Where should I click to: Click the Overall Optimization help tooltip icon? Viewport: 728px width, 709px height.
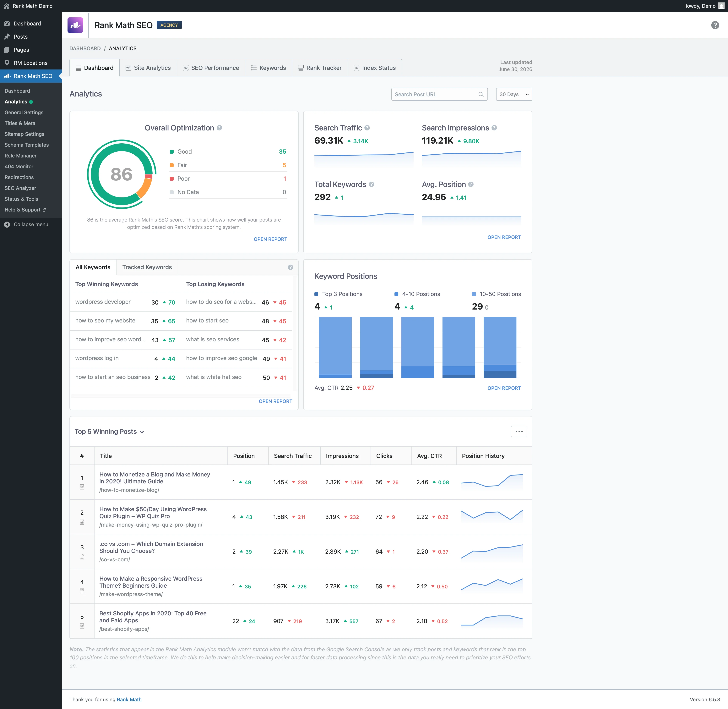219,128
